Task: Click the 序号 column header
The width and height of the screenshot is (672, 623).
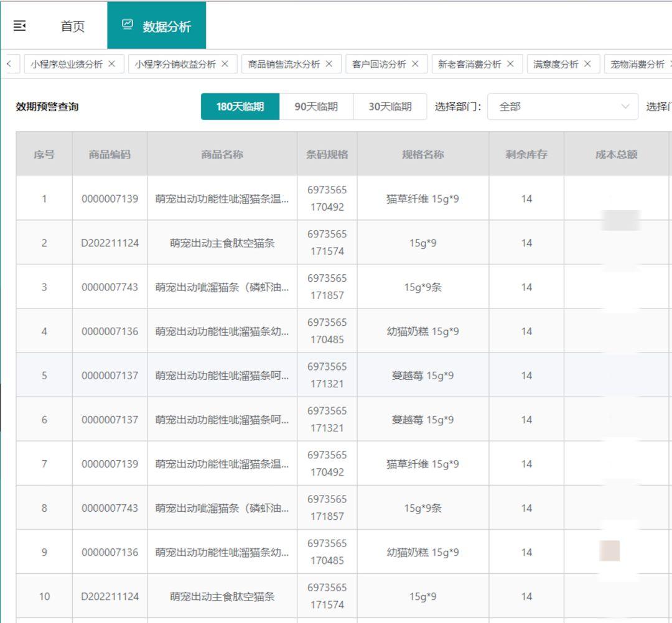Action: 44,154
